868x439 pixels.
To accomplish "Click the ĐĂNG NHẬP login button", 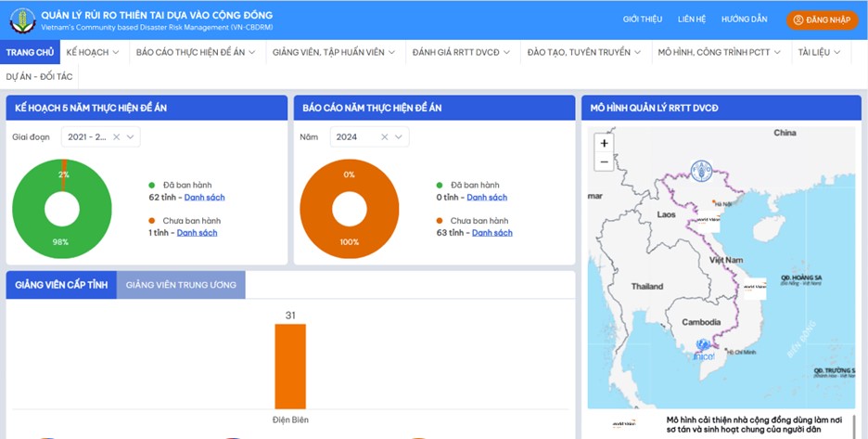I will (x=822, y=19).
